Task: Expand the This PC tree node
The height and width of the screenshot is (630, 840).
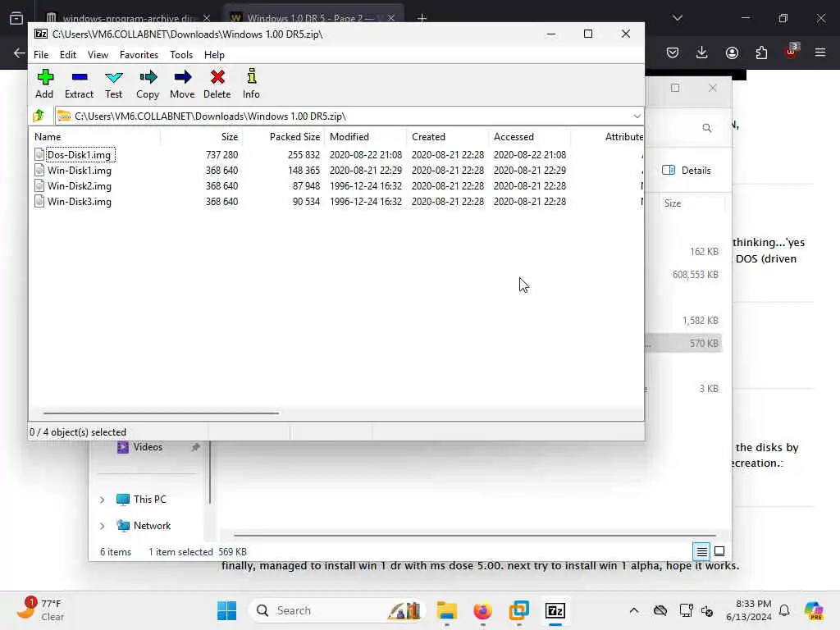Action: point(102,500)
